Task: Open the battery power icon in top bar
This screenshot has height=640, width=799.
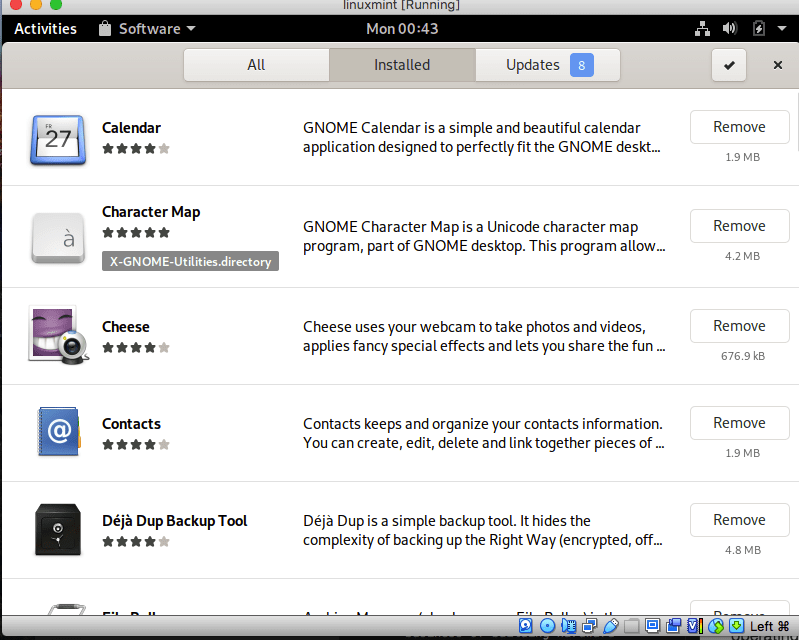Action: (x=759, y=29)
